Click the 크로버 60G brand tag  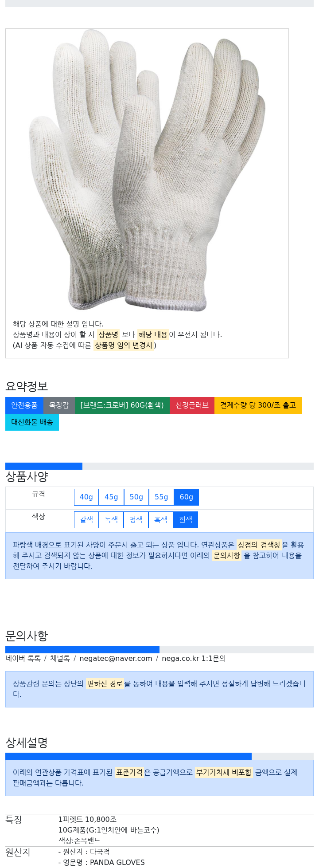122,405
